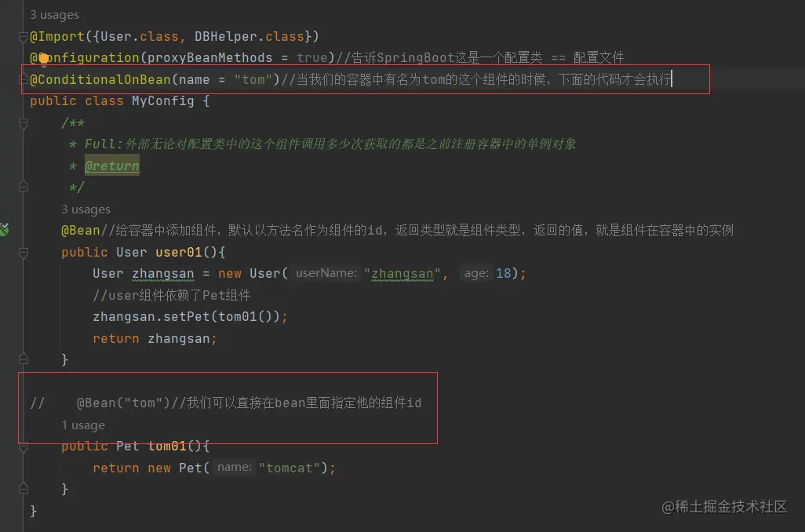This screenshot has height=532, width=805.
Task: Collapse the user01() method fold marker
Action: (x=23, y=253)
